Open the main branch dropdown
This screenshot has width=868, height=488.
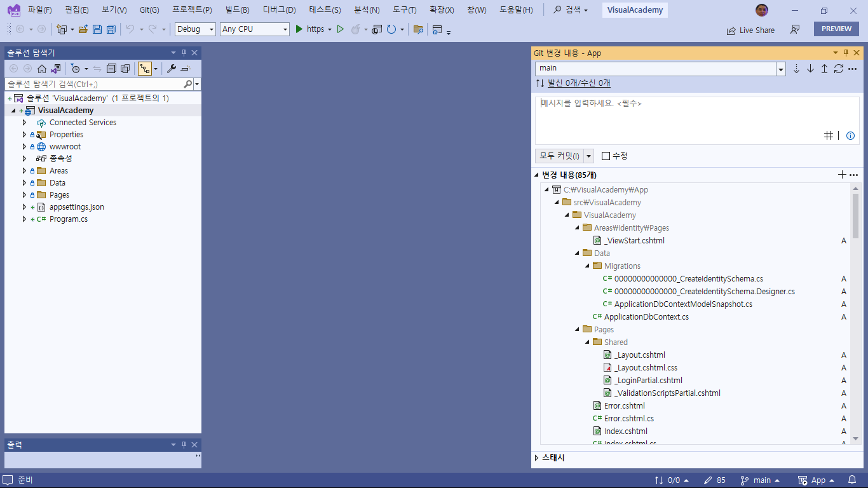781,69
